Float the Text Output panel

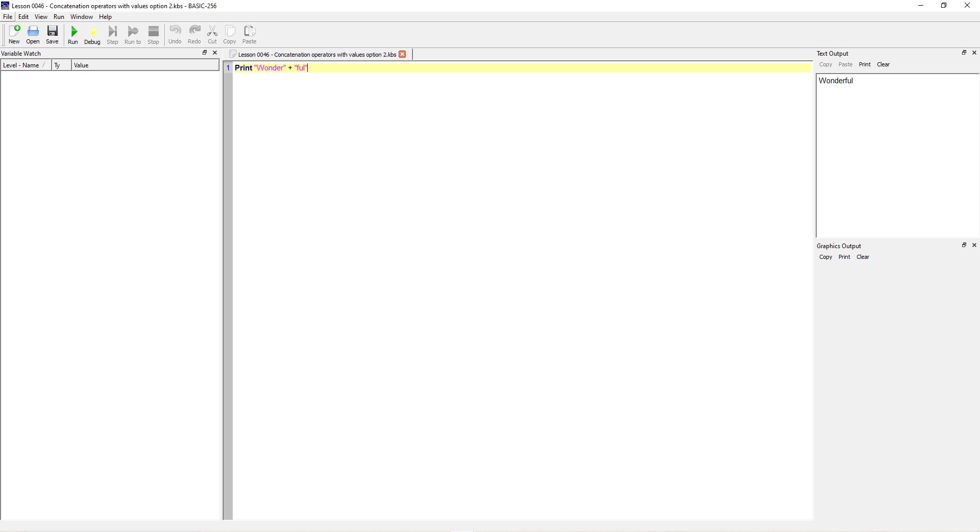964,53
